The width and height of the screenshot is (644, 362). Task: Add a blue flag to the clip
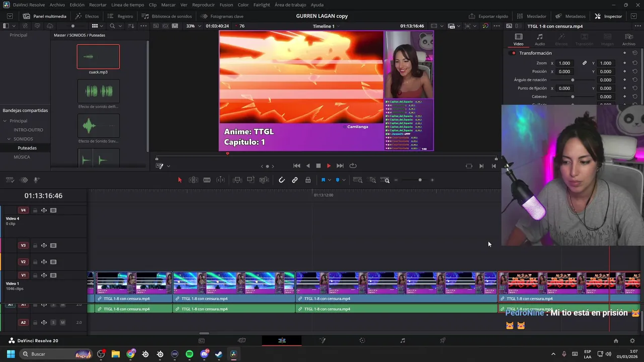click(323, 180)
